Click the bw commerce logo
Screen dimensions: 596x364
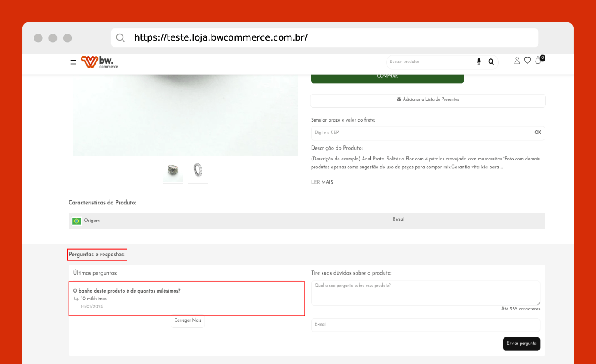click(99, 62)
